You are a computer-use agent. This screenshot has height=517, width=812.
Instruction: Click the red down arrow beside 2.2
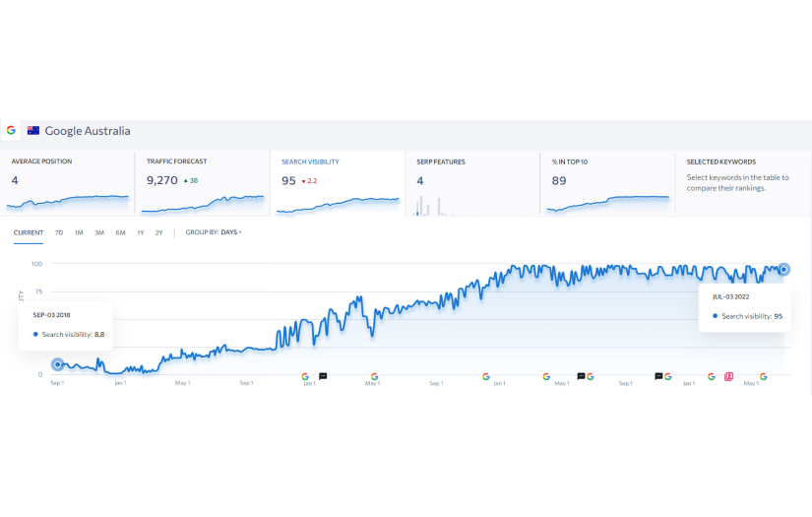point(303,181)
